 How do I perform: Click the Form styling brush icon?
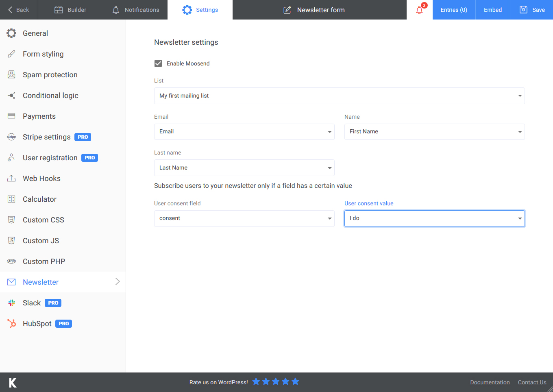11,54
